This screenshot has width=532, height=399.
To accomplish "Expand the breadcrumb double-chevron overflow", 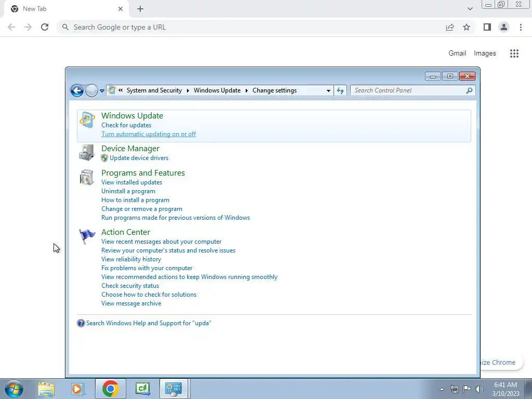I will (x=121, y=90).
